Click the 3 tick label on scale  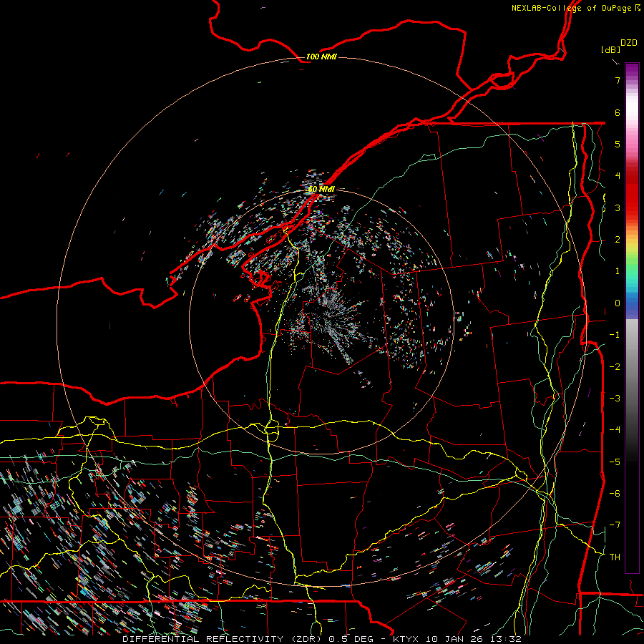pos(618,208)
